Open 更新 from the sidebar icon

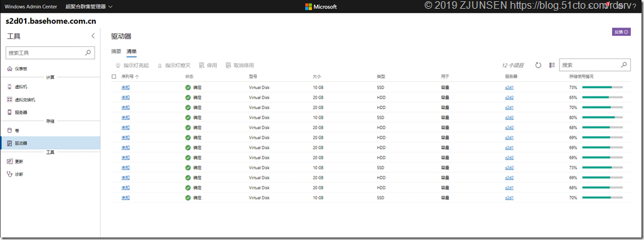pyautogui.click(x=10, y=162)
